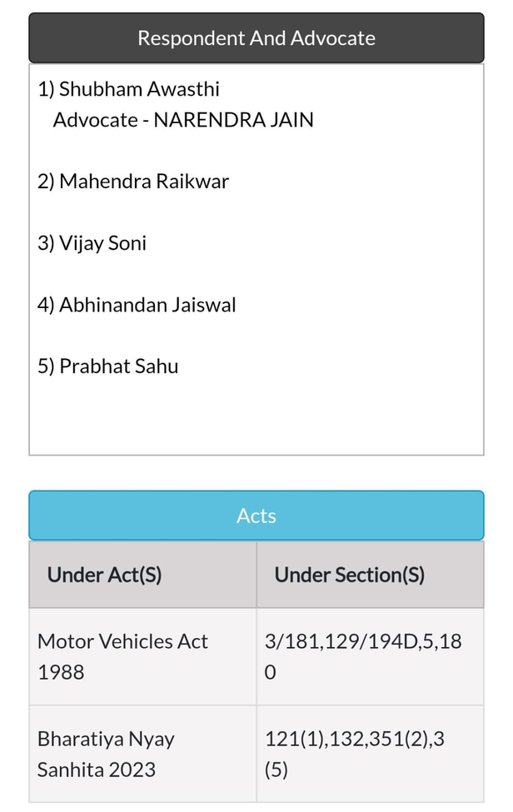Viewport: 513px width, 812px height.
Task: Select sections 3/181,129/194D,5,180 cell
Action: click(370, 656)
